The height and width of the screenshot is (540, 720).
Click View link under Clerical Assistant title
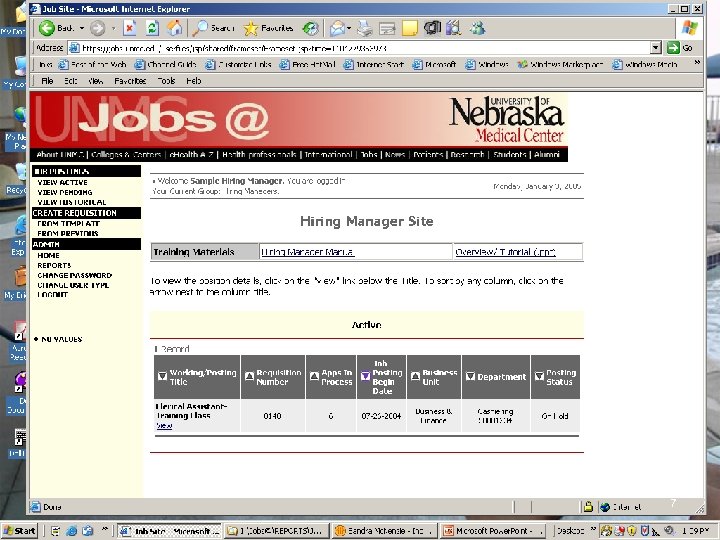coord(164,426)
